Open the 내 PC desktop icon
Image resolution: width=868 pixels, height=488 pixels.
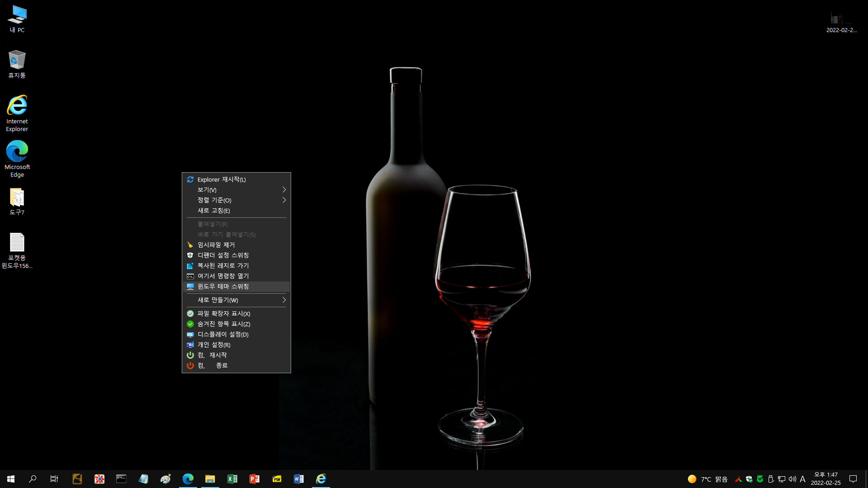pyautogui.click(x=17, y=19)
